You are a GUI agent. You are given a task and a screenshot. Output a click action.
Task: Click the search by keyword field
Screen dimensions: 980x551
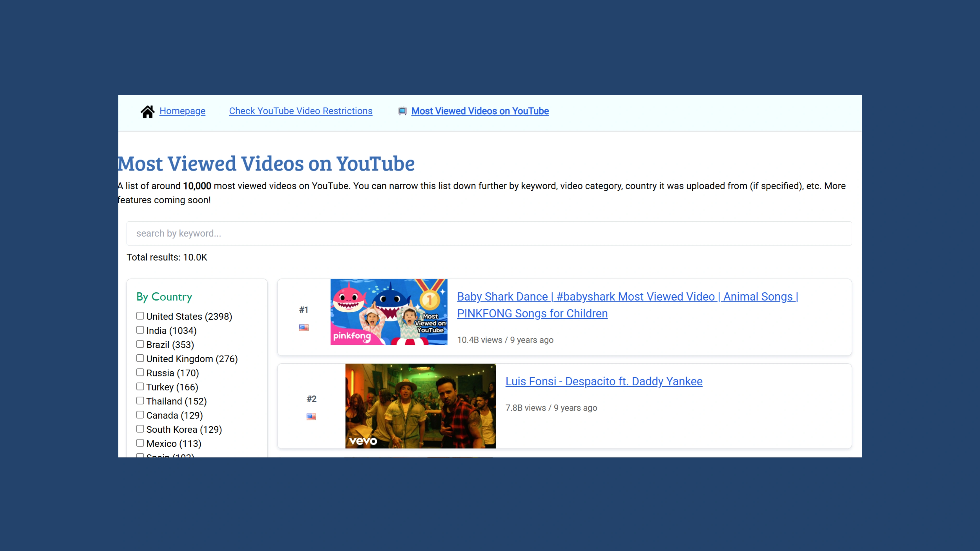click(x=489, y=233)
